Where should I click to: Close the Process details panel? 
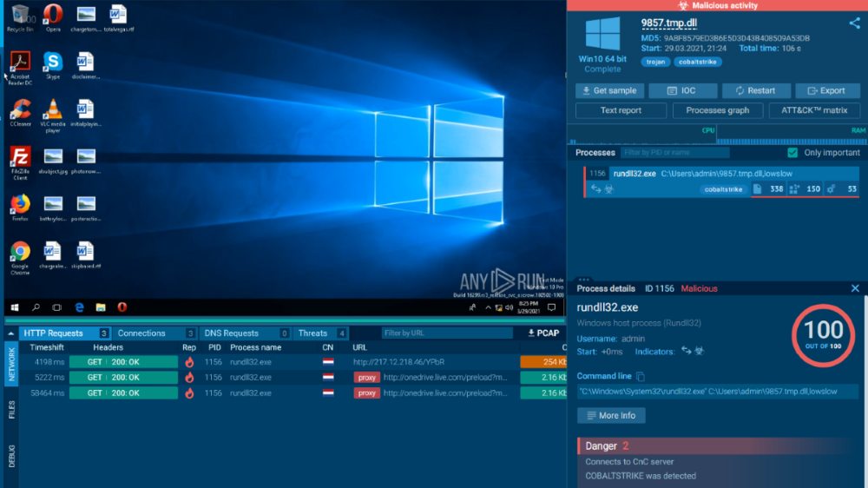point(855,288)
